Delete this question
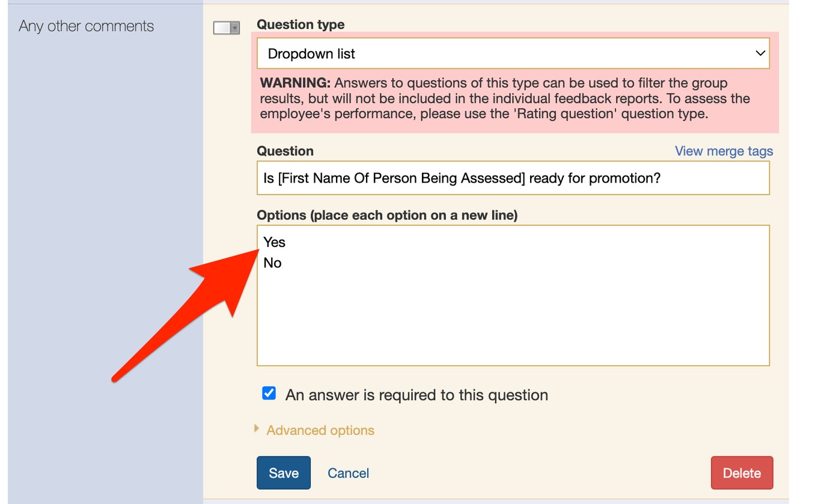 pyautogui.click(x=742, y=473)
